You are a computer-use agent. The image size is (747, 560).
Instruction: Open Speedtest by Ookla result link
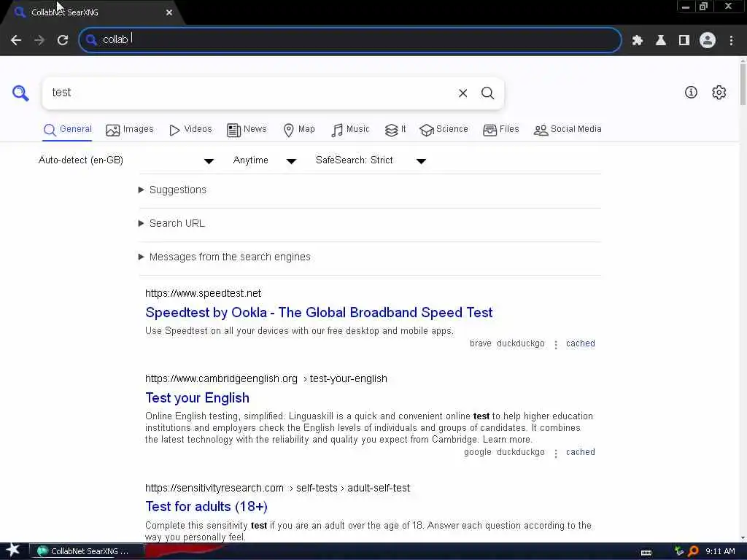(319, 312)
